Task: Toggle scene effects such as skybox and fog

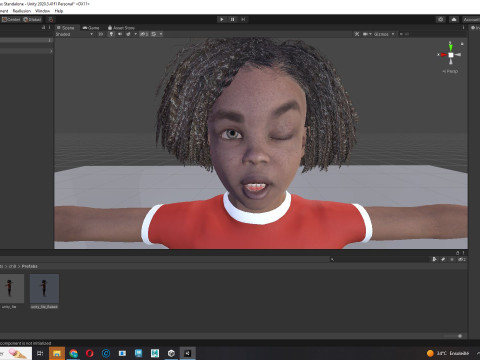Action: [x=128, y=34]
